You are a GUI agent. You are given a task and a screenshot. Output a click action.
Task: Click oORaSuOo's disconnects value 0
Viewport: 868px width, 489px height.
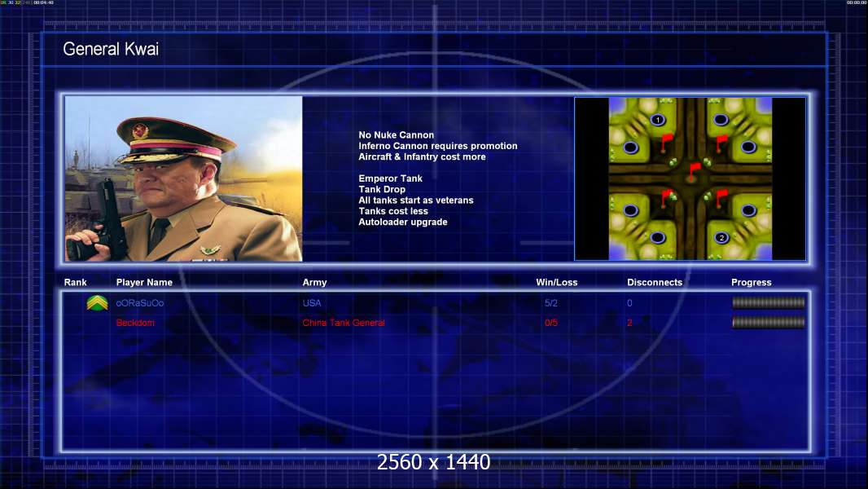(x=629, y=303)
